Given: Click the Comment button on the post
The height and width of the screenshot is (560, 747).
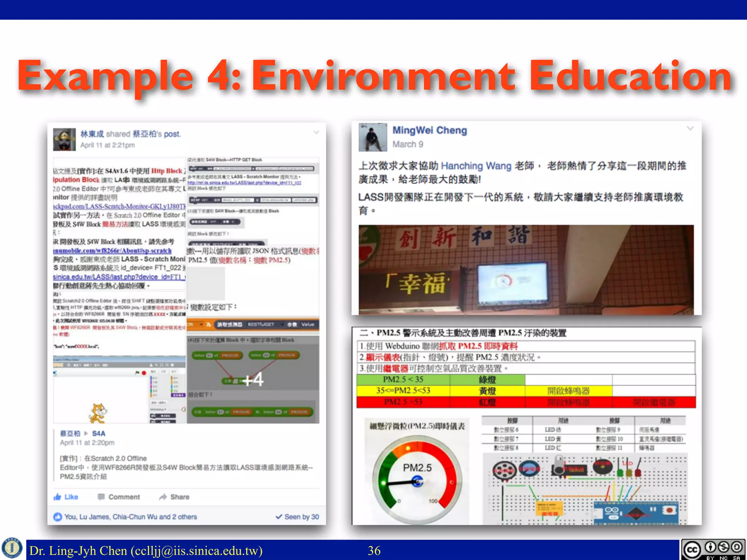Looking at the screenshot, I should [x=119, y=497].
